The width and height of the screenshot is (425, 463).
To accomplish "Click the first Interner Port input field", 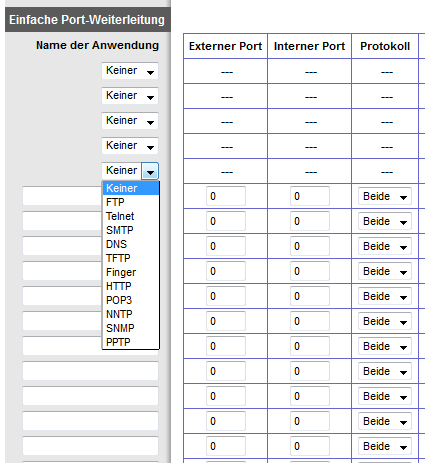I will point(310,196).
